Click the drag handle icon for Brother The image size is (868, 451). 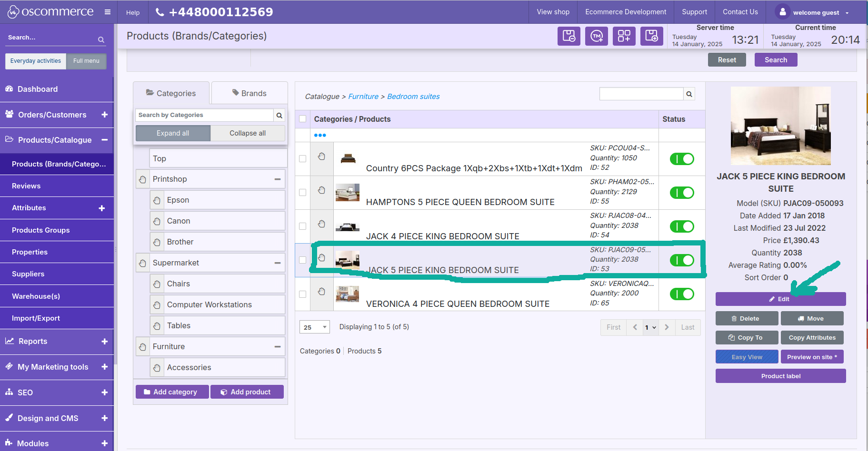tap(157, 242)
